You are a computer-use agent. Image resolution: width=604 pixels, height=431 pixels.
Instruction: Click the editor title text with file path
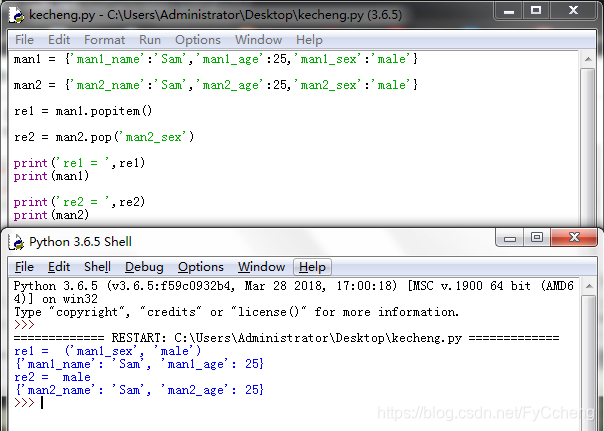(215, 15)
